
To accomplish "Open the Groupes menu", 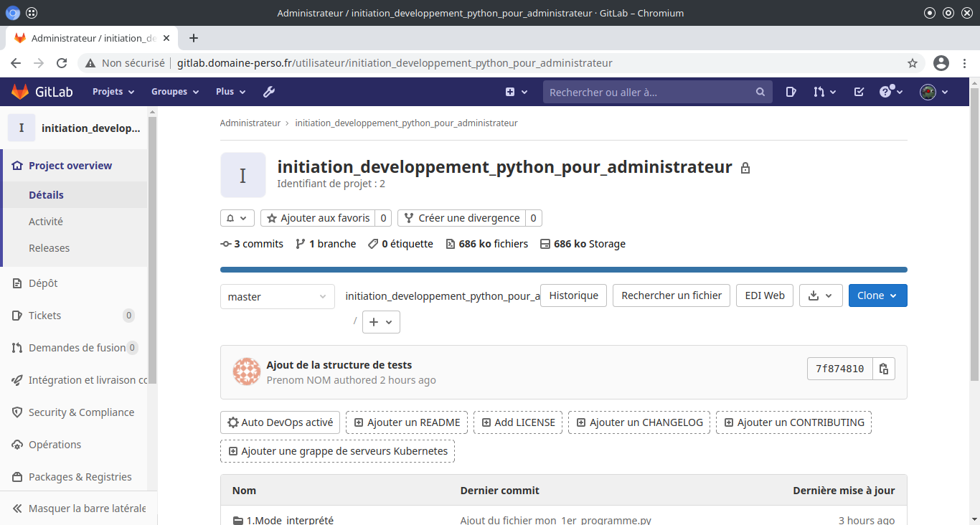I will tap(175, 92).
